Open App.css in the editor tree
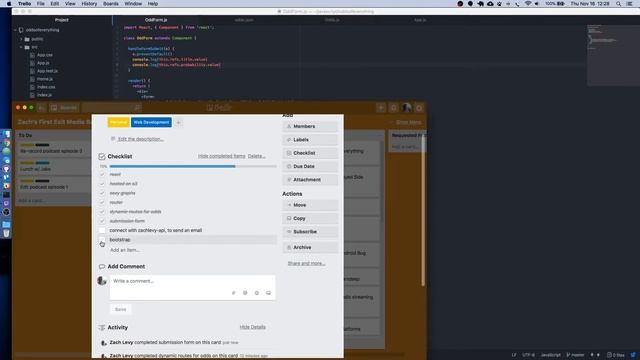 [x=44, y=55]
